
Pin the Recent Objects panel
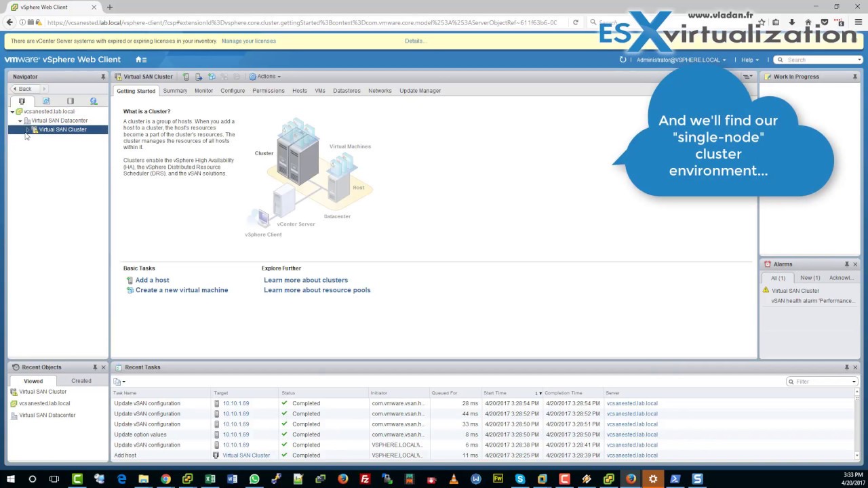coord(95,367)
